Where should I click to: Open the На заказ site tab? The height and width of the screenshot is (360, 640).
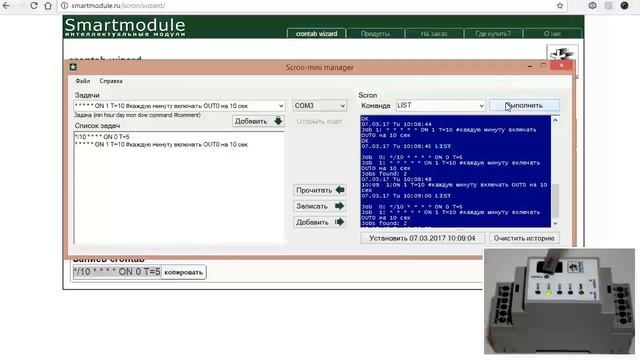click(434, 33)
